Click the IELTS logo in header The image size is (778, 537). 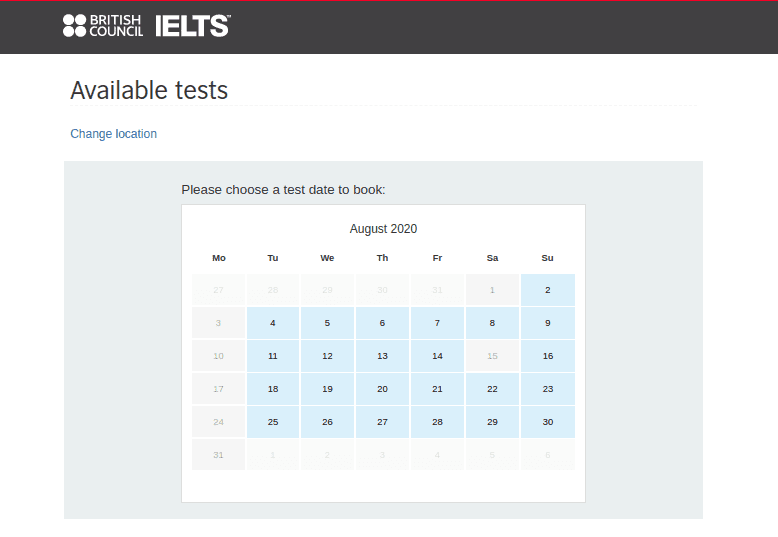click(193, 25)
